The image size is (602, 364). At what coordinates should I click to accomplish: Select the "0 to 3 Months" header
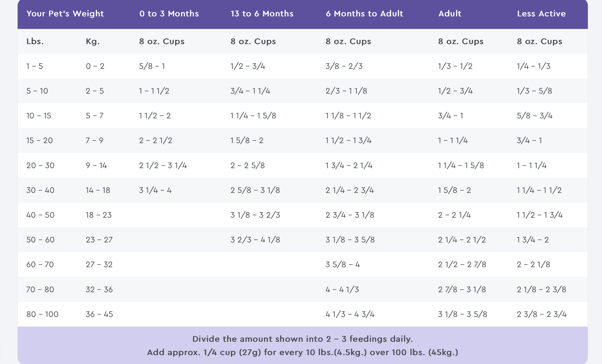(x=169, y=14)
